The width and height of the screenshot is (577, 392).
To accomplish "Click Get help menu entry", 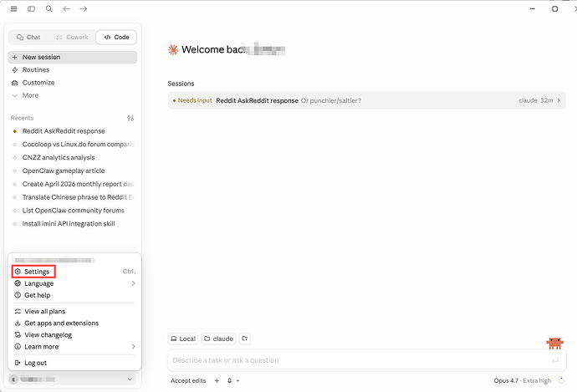I will pos(74,295).
